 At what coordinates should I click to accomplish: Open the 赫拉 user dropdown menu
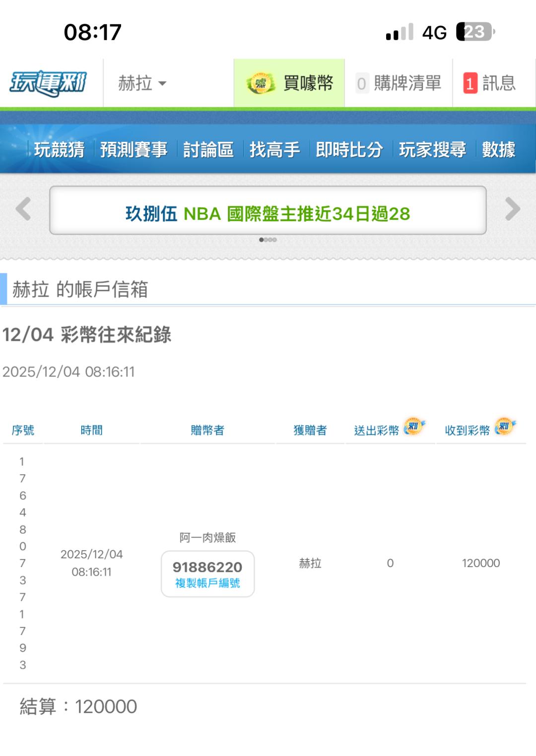(x=142, y=83)
